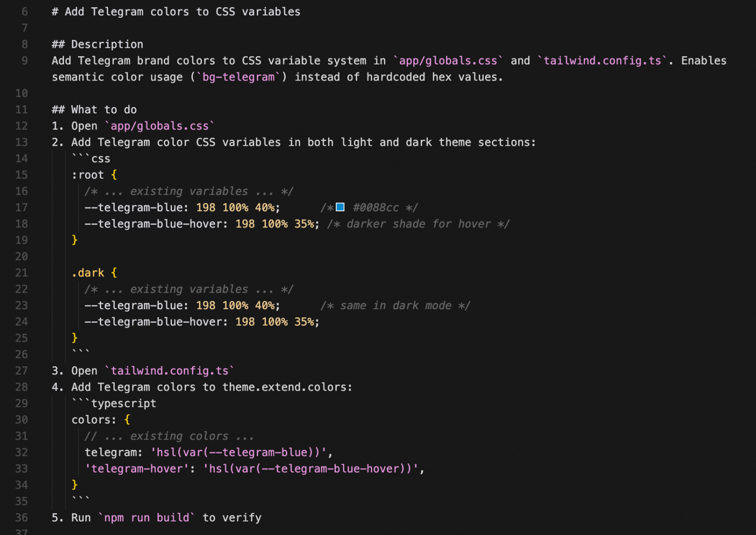Viewport: 756px width, 535px height.
Task: Click the "## What to do" heading
Action: pos(94,110)
